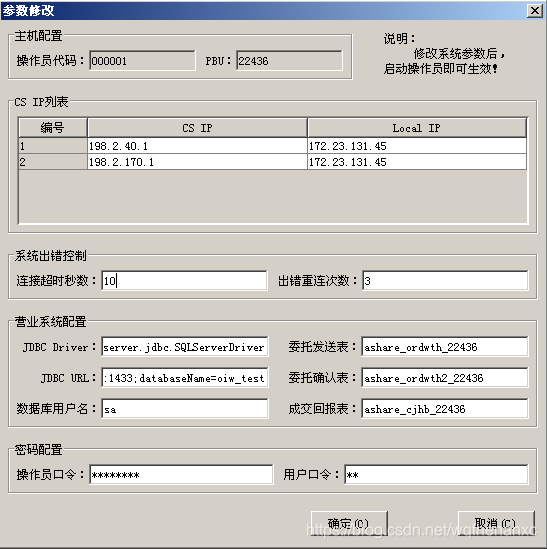The image size is (547, 549).
Task: Click the 编号 column header
Action: tap(53, 128)
